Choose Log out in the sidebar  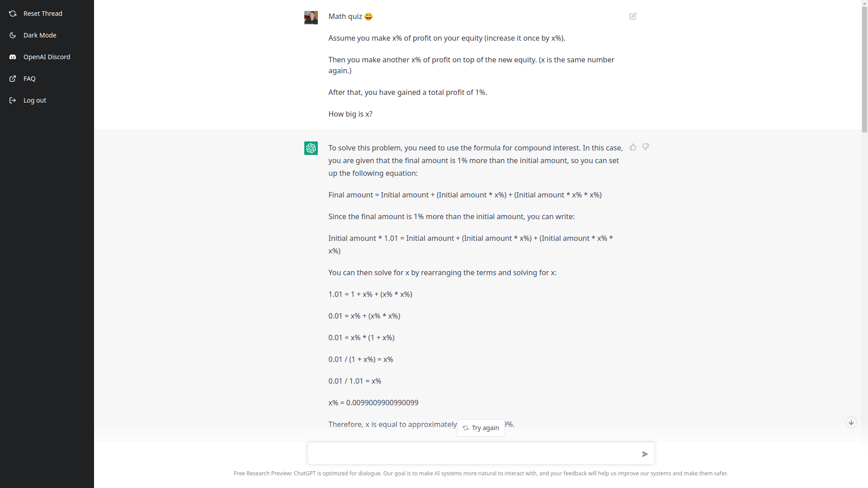(x=35, y=100)
